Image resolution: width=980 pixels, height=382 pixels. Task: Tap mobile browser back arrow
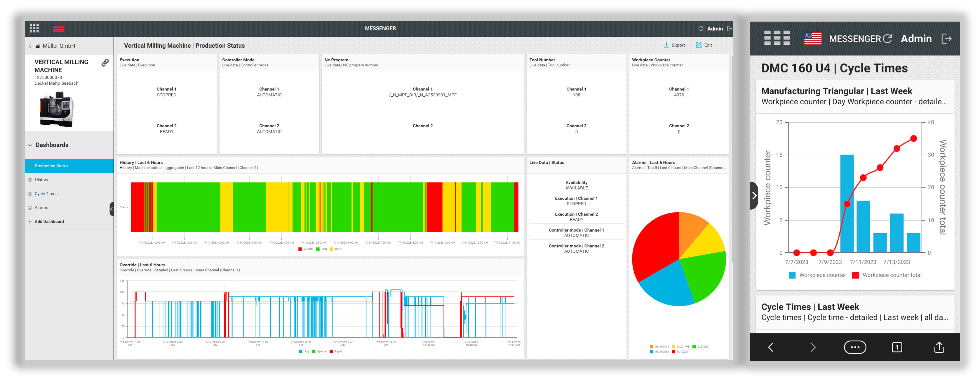click(x=770, y=347)
